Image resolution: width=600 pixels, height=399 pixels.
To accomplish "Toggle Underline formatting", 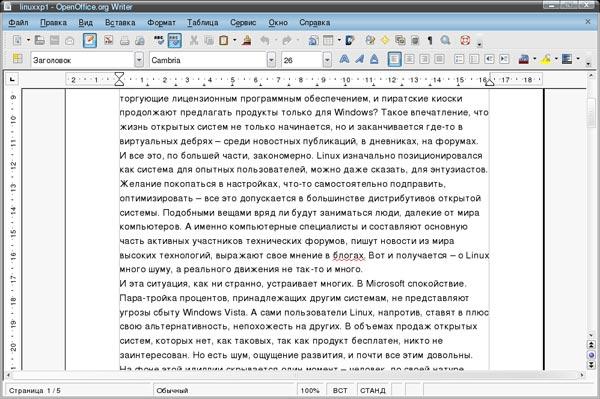I will (x=374, y=59).
